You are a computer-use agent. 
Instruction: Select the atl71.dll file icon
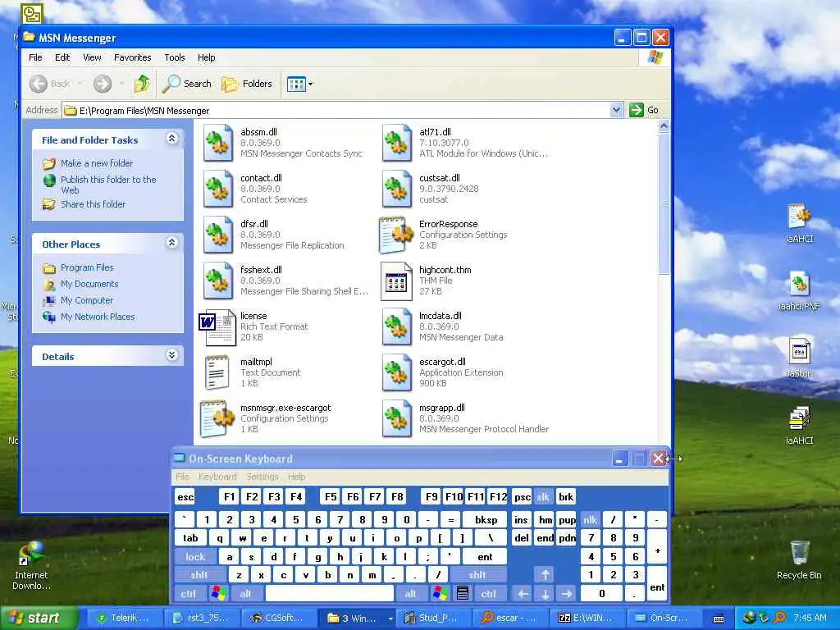tap(396, 143)
